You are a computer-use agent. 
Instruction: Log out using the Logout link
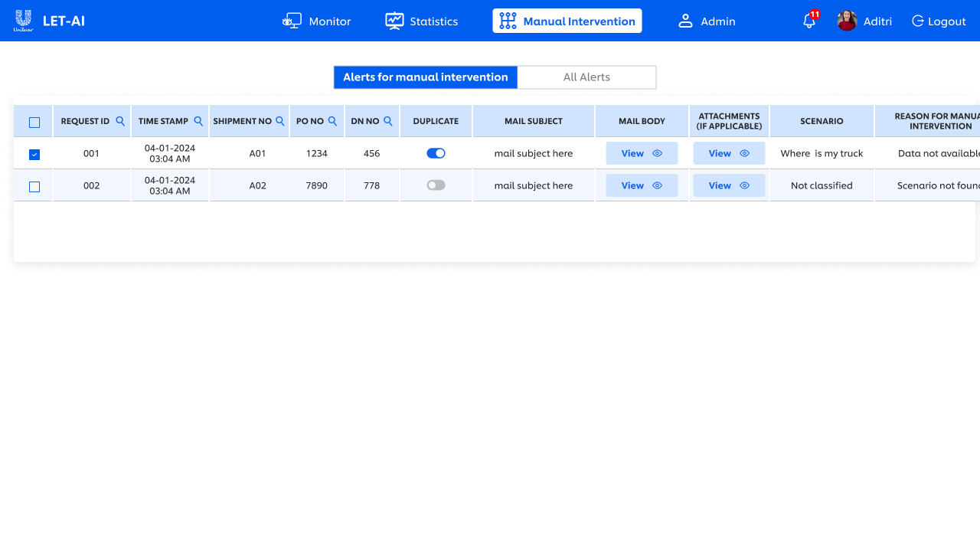[x=939, y=21]
